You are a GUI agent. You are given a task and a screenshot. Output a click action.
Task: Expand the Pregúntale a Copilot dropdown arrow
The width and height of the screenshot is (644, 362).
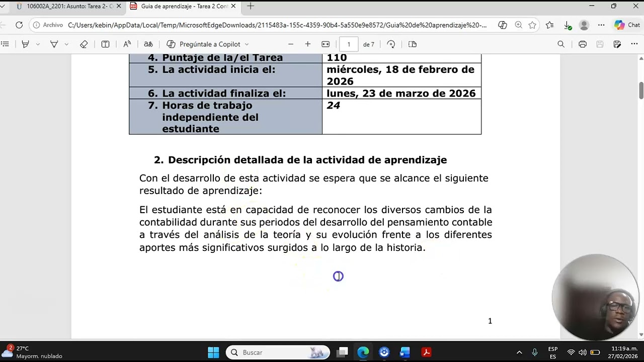[x=247, y=44]
